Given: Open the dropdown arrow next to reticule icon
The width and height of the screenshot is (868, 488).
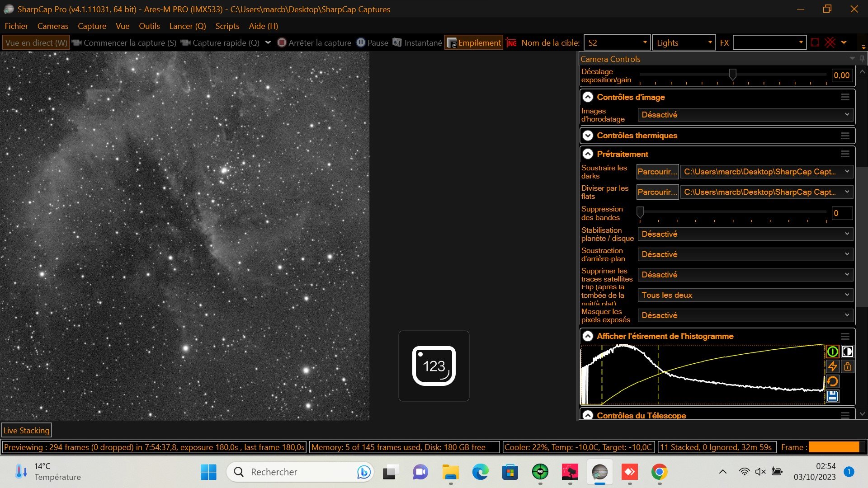Looking at the screenshot, I should coord(844,42).
